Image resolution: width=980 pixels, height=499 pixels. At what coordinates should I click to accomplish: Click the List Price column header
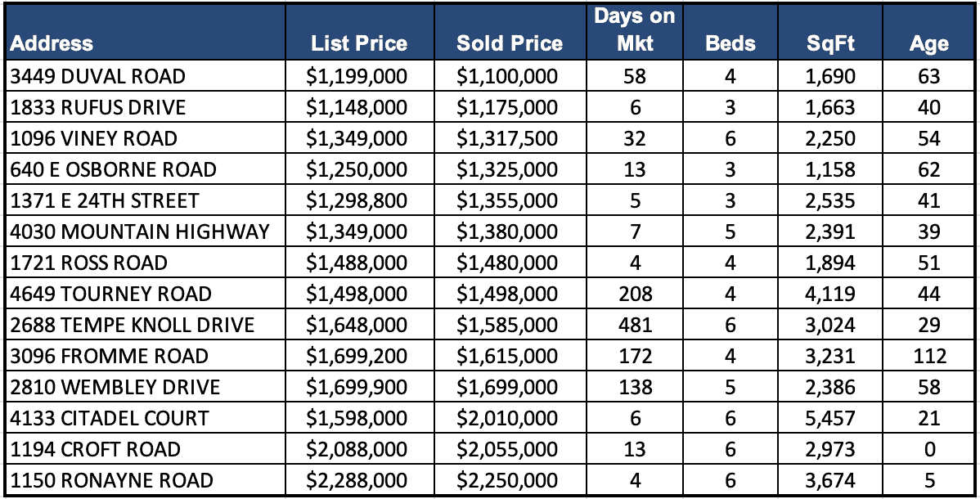point(359,43)
